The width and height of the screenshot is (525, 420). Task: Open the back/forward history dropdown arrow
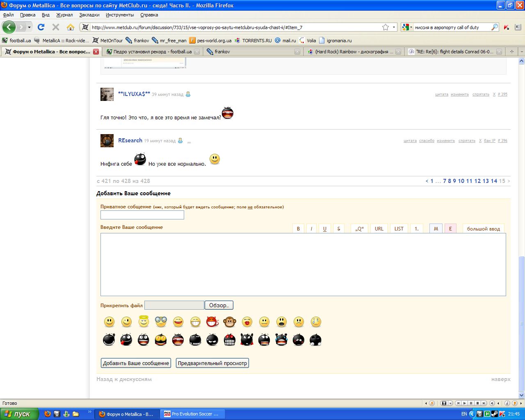(29, 27)
